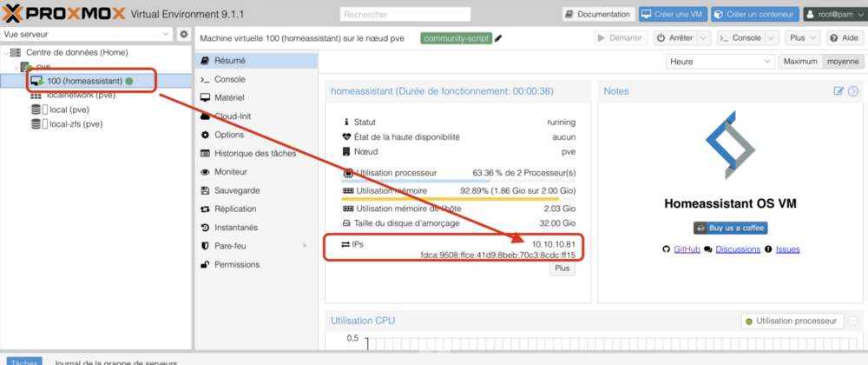The image size is (868, 365).
Task: Edit notes via the pencil icon
Action: 838,91
